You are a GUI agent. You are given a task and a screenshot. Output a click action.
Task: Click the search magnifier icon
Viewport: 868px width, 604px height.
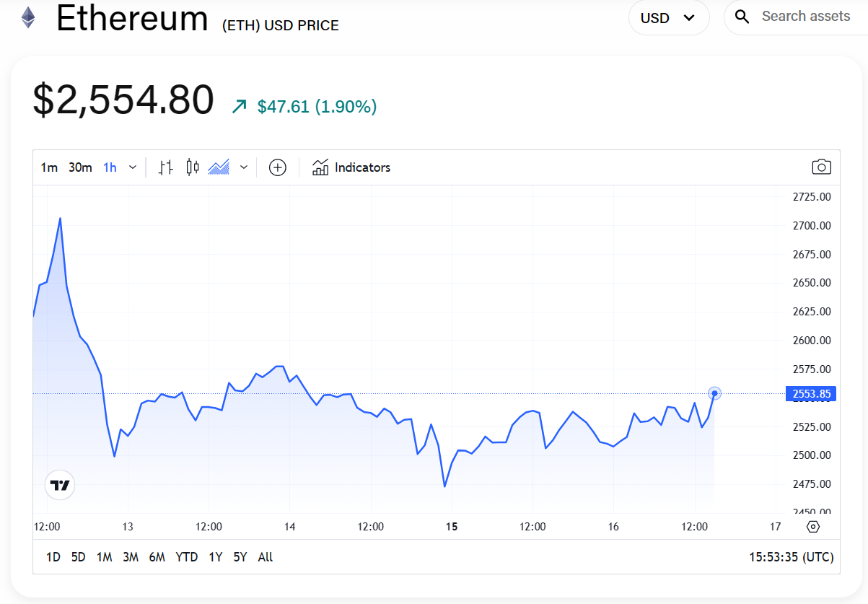(x=742, y=16)
